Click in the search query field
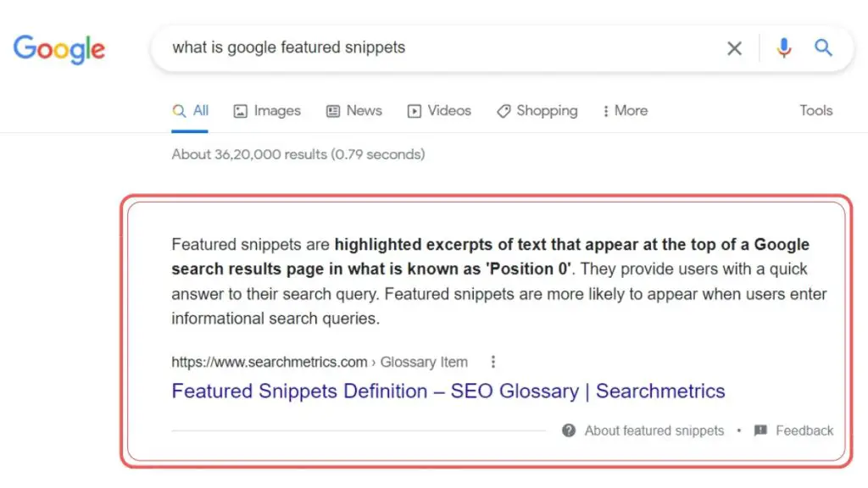Image resolution: width=868 pixels, height=488 pixels. pyautogui.click(x=442, y=47)
